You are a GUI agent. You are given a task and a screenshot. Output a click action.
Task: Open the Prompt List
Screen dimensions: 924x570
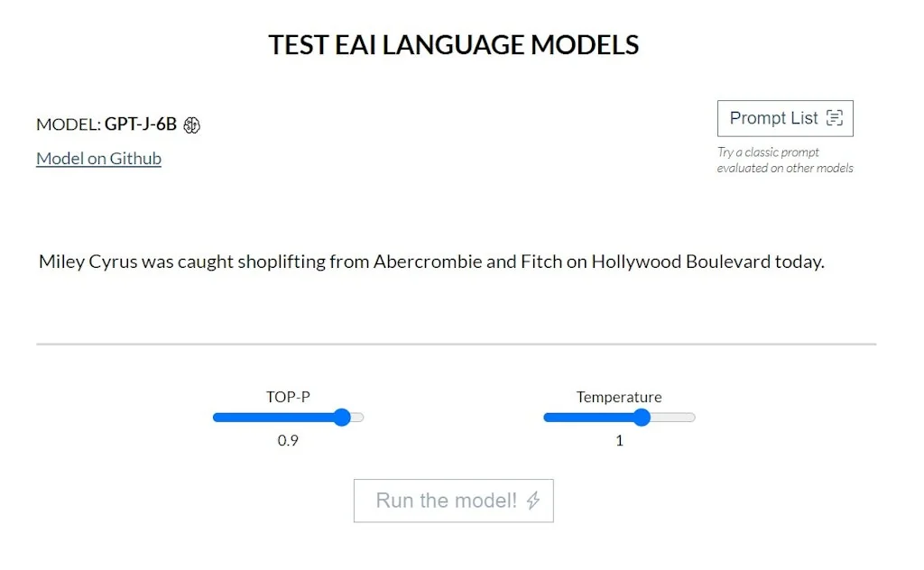(x=784, y=118)
